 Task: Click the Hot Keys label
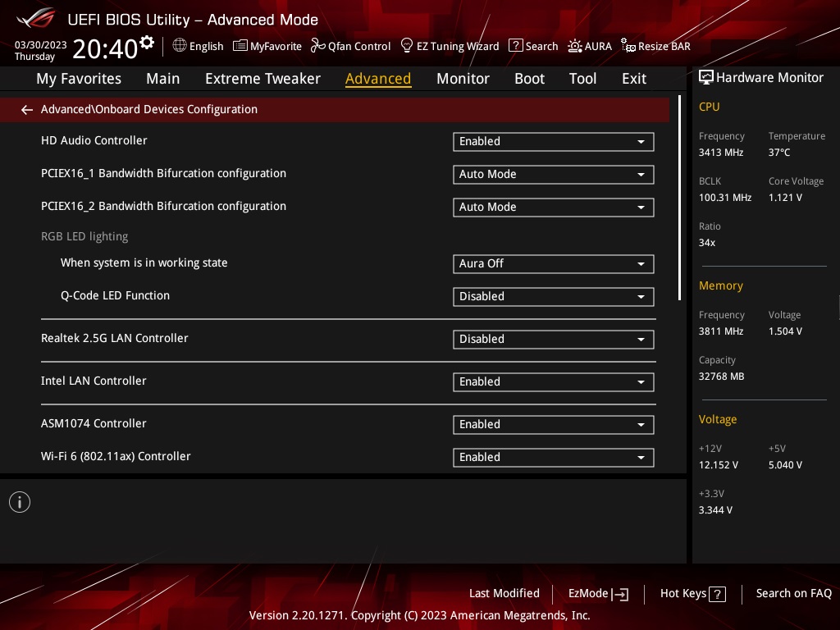pos(683,594)
